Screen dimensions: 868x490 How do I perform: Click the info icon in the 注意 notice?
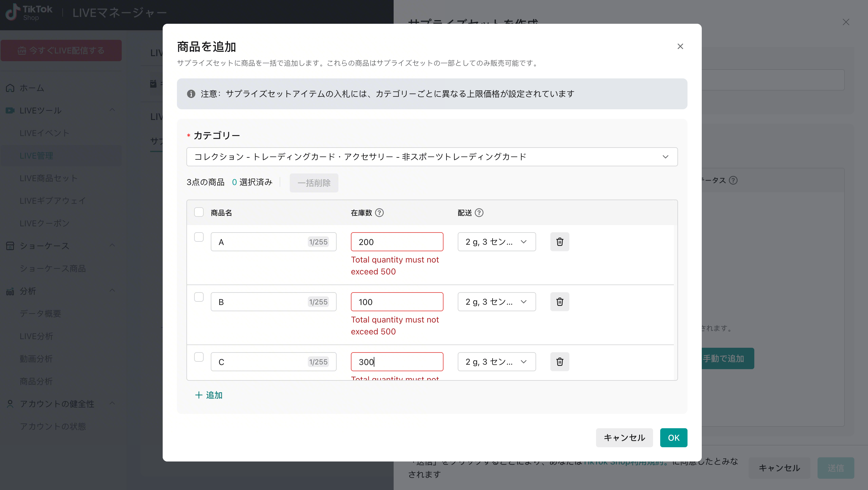point(191,94)
